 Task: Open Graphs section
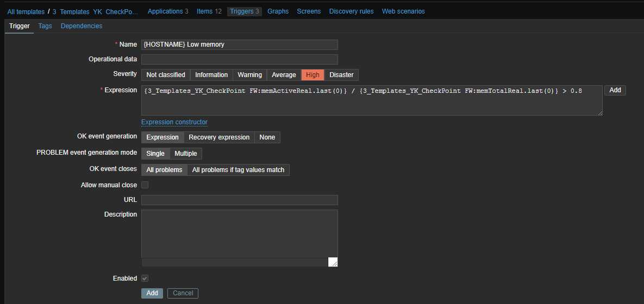click(278, 11)
